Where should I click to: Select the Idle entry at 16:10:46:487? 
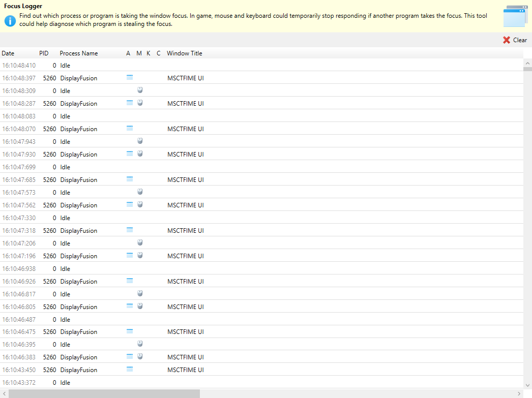pos(65,319)
